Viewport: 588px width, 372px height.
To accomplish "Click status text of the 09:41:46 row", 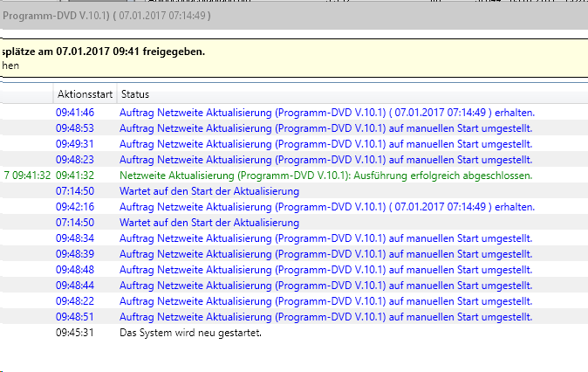I will [x=327, y=113].
